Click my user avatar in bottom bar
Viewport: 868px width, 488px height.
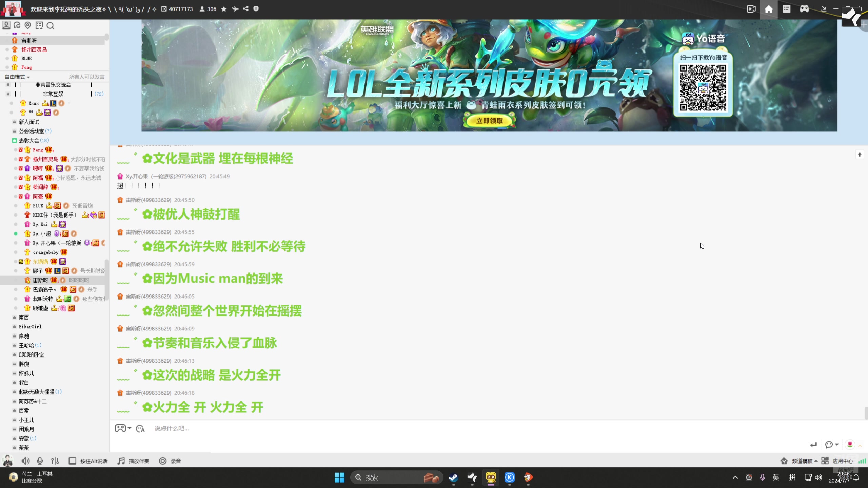(x=8, y=461)
